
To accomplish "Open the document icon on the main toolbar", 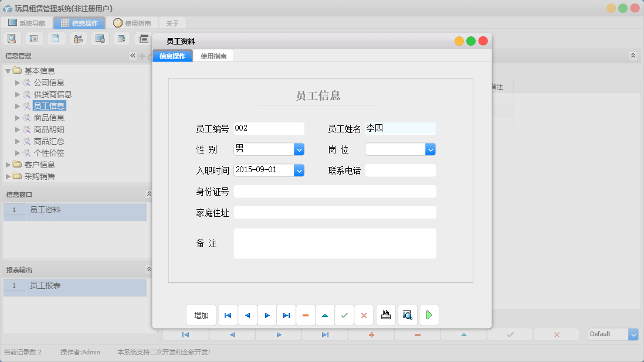I will [56, 38].
